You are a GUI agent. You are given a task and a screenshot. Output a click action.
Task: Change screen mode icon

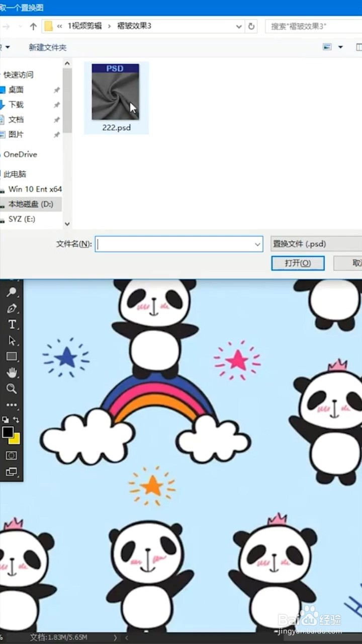tap(11, 472)
